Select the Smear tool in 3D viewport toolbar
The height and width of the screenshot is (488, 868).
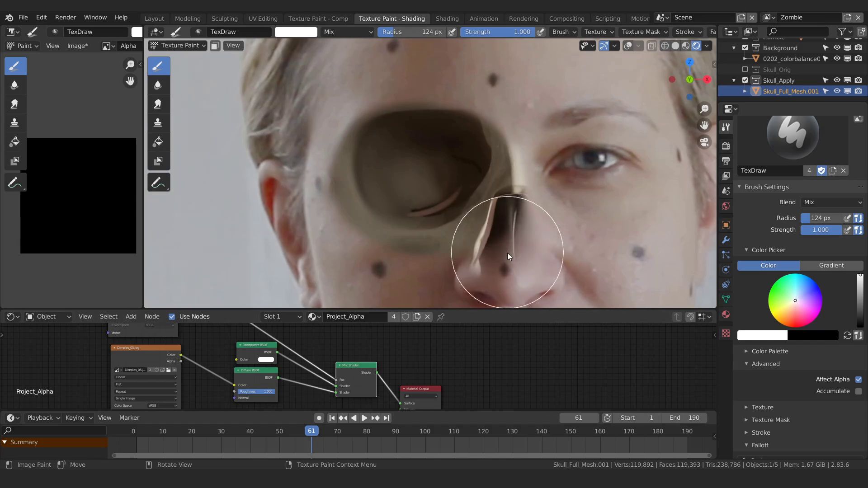(158, 104)
